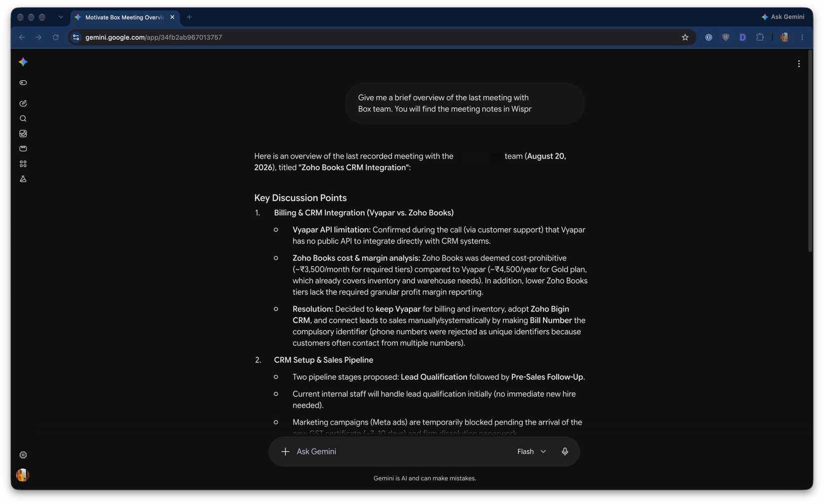Go back with the browser back arrow
Viewport: 824px width, 504px height.
click(22, 37)
